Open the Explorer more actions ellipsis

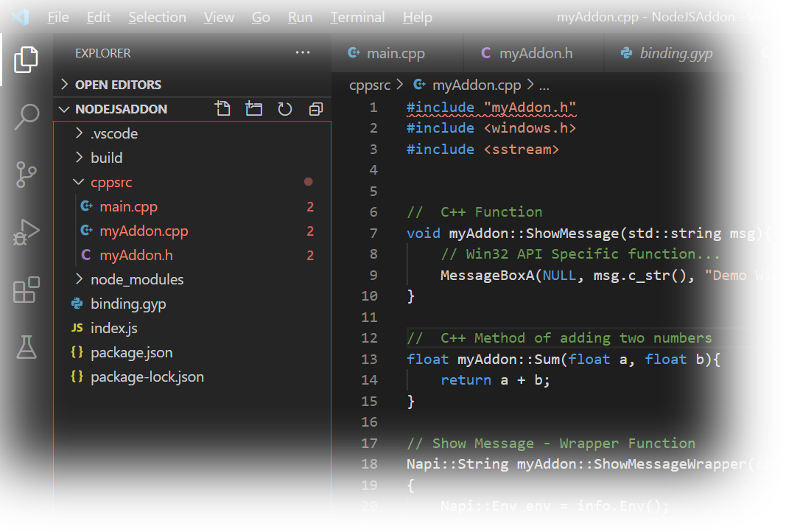(303, 53)
